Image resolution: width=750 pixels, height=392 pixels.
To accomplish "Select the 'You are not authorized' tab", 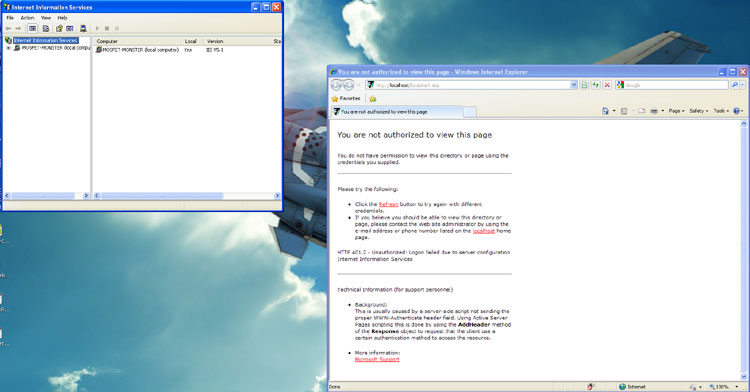I will tap(397, 112).
